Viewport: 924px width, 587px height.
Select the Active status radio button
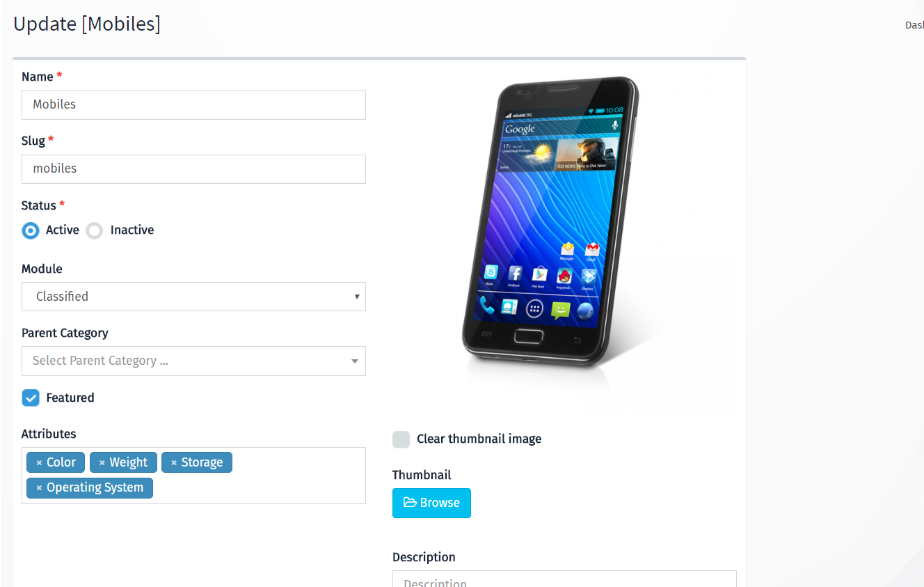coord(31,230)
